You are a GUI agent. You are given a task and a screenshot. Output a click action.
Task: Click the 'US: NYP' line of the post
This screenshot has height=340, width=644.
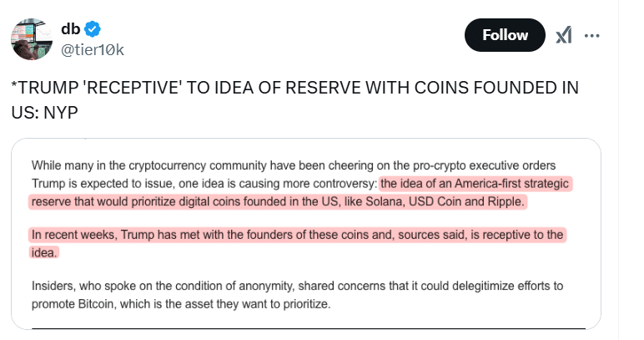(45, 113)
